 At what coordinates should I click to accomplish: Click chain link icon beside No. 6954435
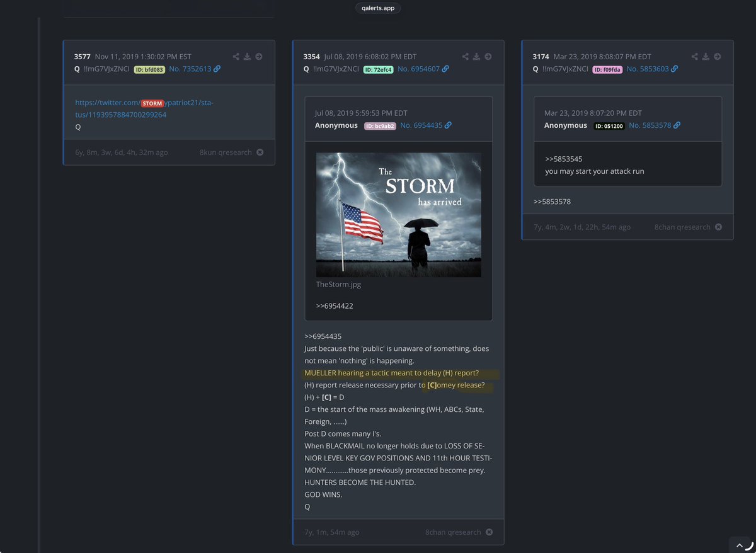(448, 125)
